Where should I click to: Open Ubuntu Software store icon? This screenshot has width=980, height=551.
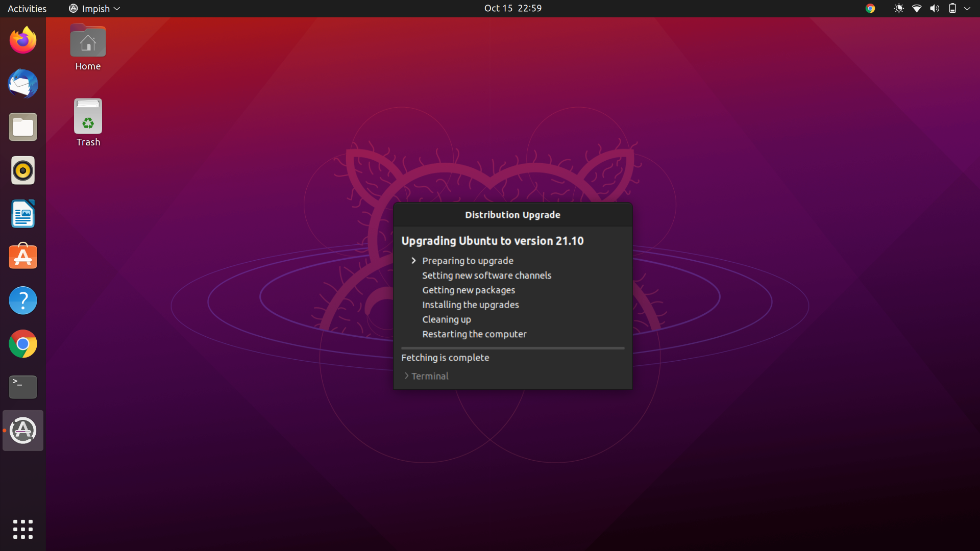tap(23, 257)
